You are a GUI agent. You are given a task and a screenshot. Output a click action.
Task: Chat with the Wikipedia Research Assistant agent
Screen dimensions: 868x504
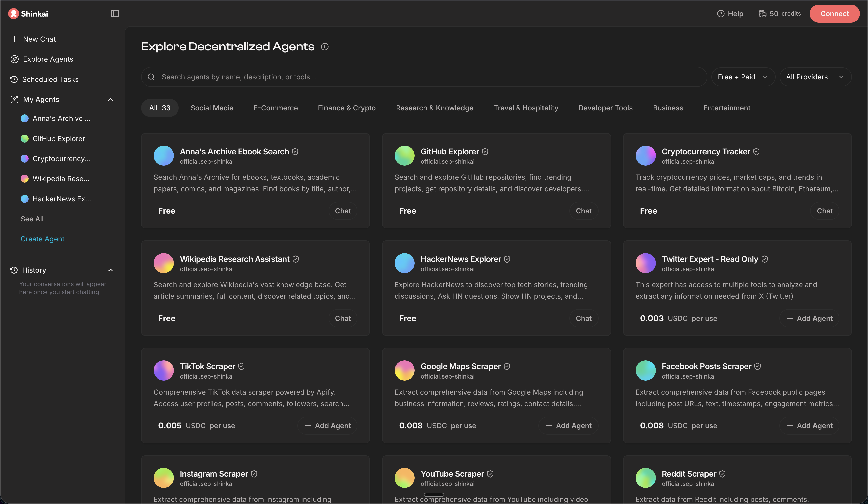342,318
